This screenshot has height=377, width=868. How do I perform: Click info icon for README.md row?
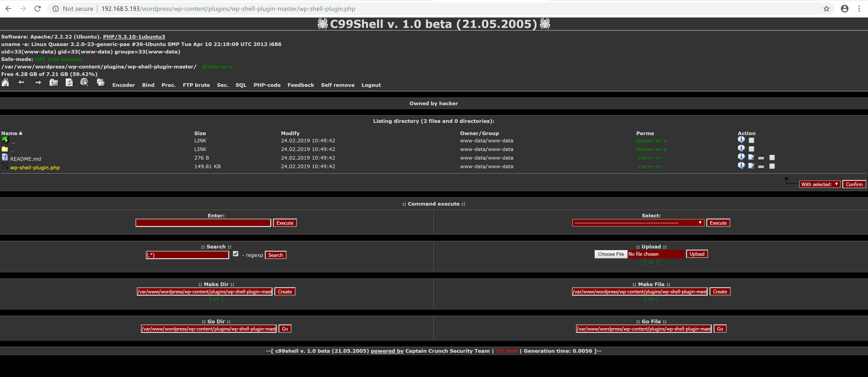741,157
